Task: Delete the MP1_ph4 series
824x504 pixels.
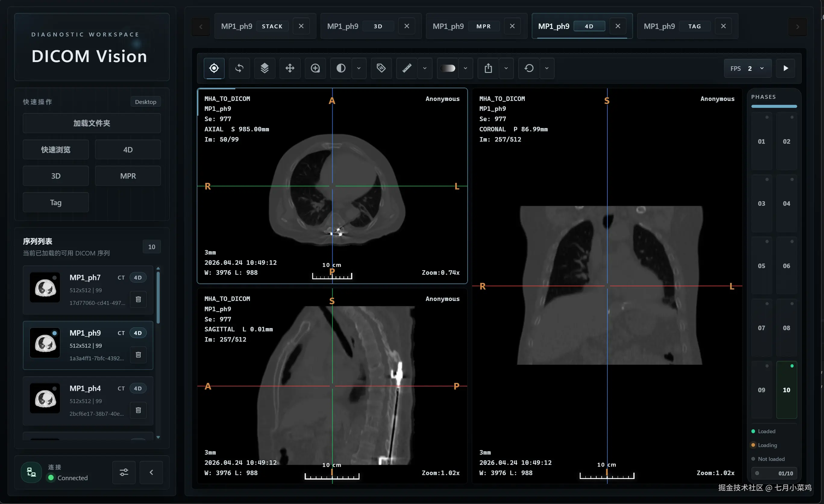Action: pyautogui.click(x=138, y=410)
